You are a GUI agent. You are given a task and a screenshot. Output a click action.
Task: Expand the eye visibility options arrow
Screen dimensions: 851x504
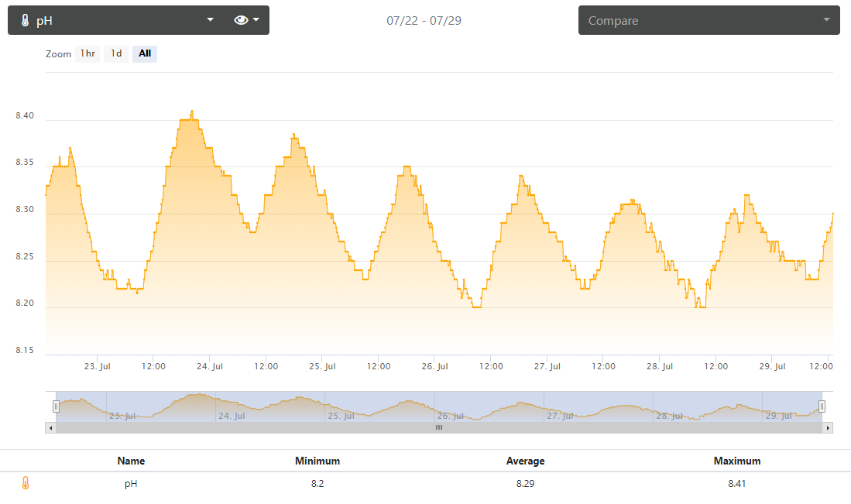256,20
